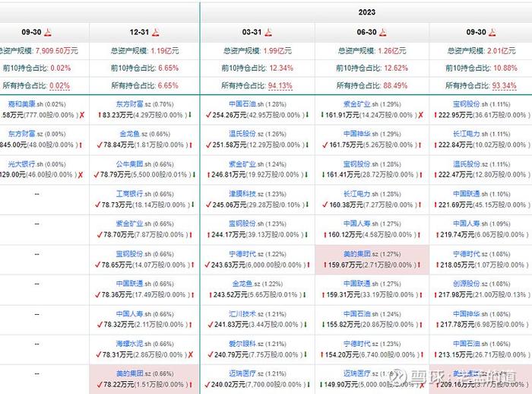Open the 公牛集团 stock link
Image resolution: width=532 pixels, height=394 pixels.
(x=130, y=164)
